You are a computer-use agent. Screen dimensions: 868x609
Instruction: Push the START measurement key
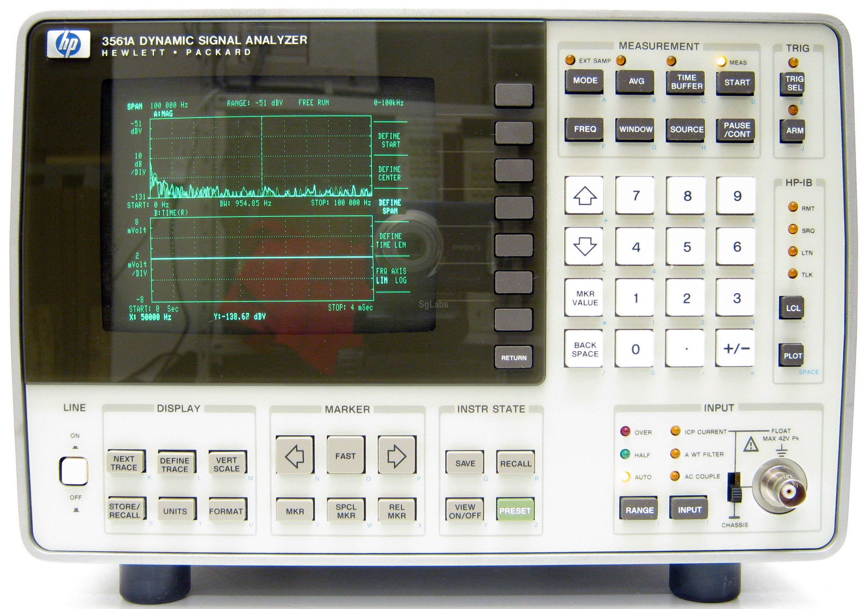[736, 83]
